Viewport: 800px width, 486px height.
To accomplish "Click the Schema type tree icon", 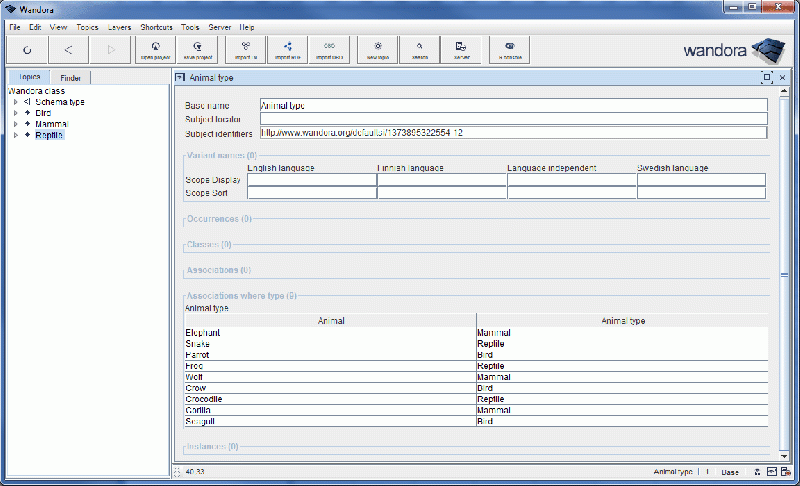I will coord(27,102).
